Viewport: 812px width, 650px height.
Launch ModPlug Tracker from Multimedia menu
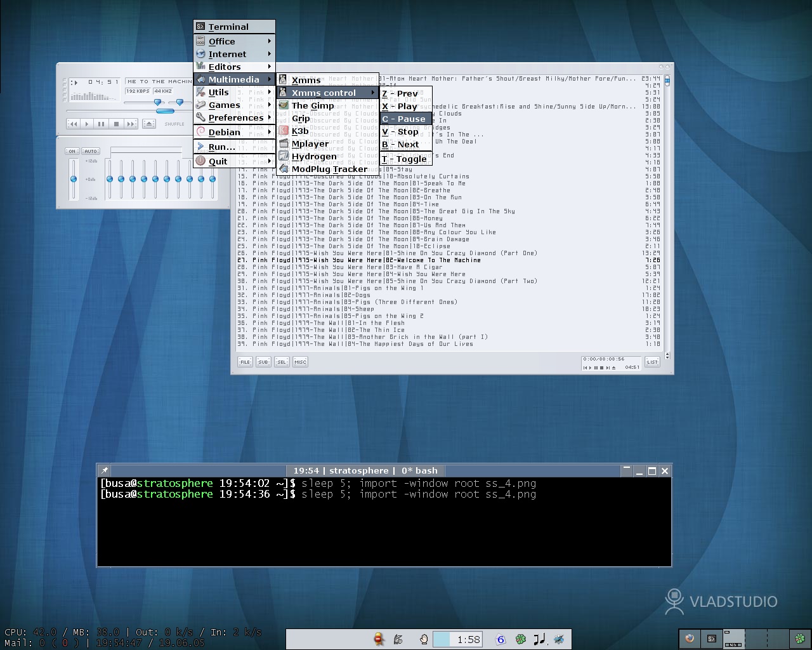tap(327, 169)
